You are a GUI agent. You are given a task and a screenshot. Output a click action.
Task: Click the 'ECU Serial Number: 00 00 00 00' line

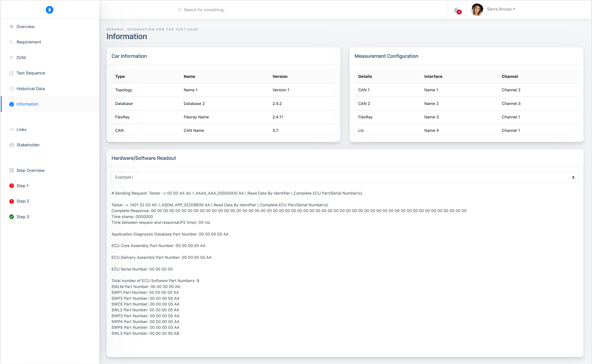click(x=142, y=269)
